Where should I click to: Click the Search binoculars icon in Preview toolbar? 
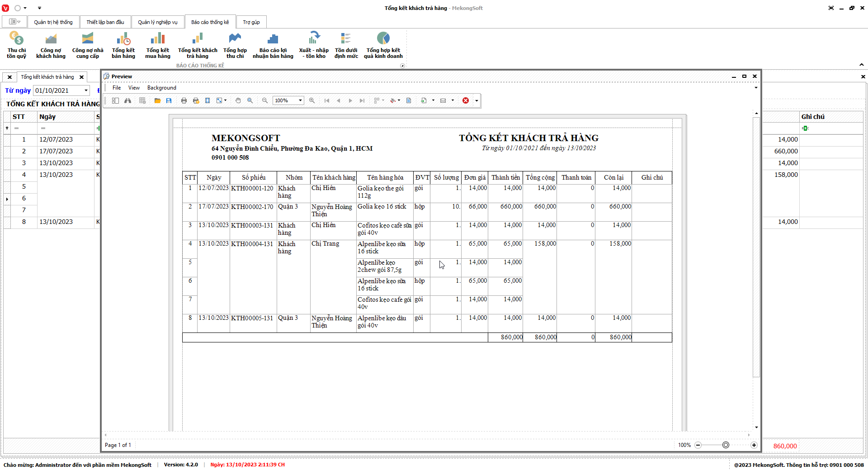pos(128,100)
